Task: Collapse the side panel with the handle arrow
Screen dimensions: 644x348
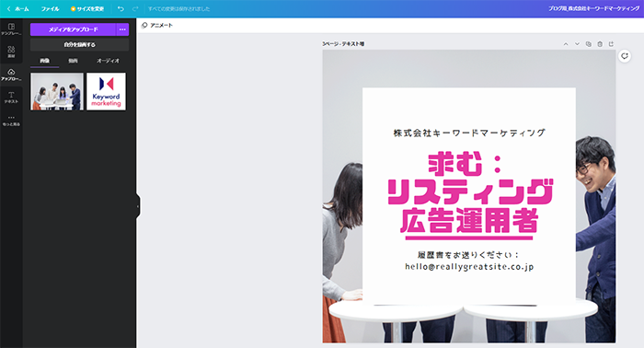Action: [138, 206]
